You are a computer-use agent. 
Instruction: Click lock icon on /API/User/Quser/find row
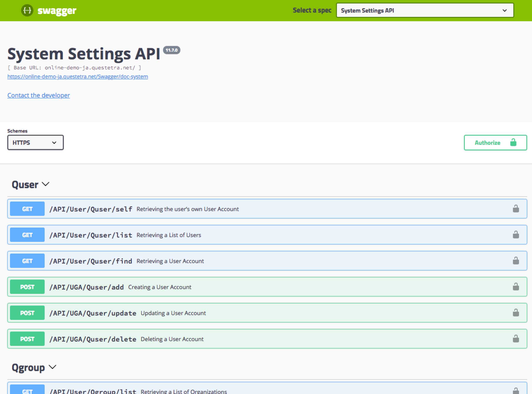516,261
